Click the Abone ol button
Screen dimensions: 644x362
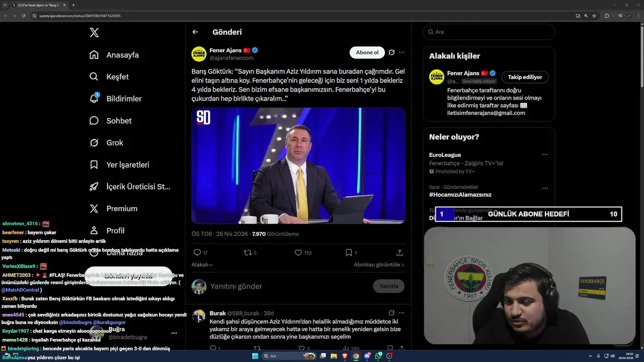pyautogui.click(x=367, y=52)
